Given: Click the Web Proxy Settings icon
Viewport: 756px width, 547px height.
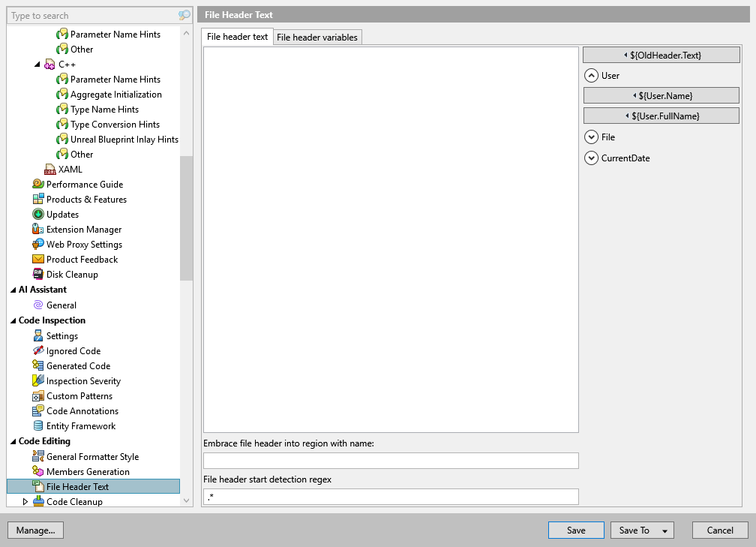Looking at the screenshot, I should (x=39, y=244).
